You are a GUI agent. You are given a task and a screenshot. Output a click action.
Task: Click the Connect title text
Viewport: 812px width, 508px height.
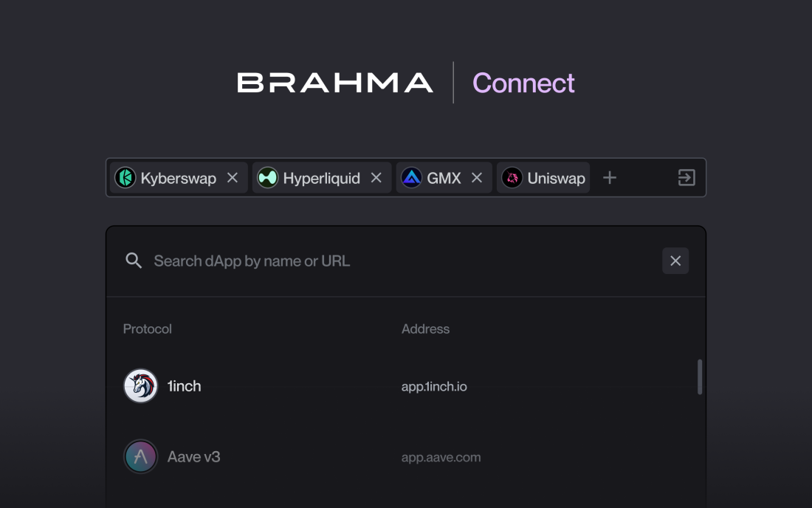[523, 83]
